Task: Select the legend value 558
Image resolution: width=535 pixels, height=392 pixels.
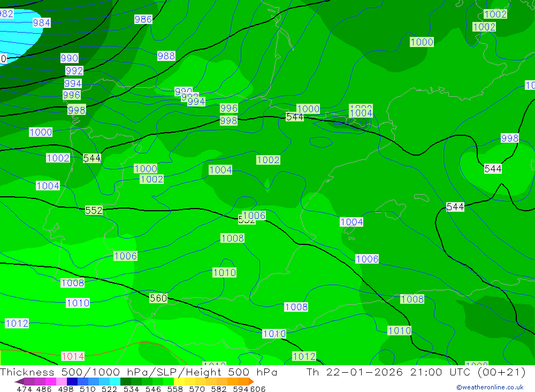Action: click(x=175, y=389)
